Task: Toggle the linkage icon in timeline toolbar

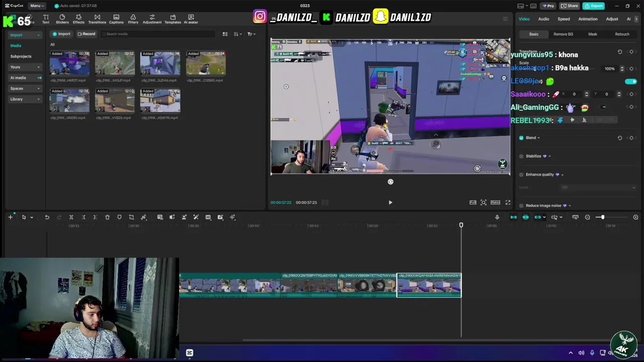Action: (x=538, y=217)
